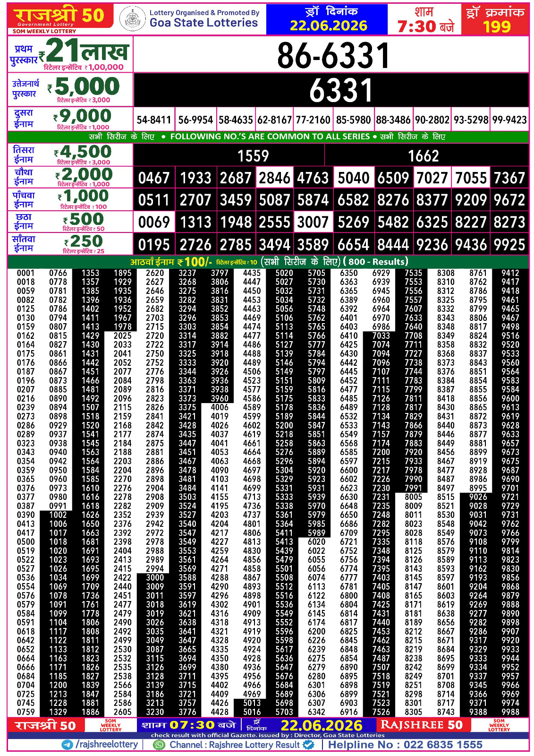Click draw number 199
534x756 pixels.
coord(497,27)
